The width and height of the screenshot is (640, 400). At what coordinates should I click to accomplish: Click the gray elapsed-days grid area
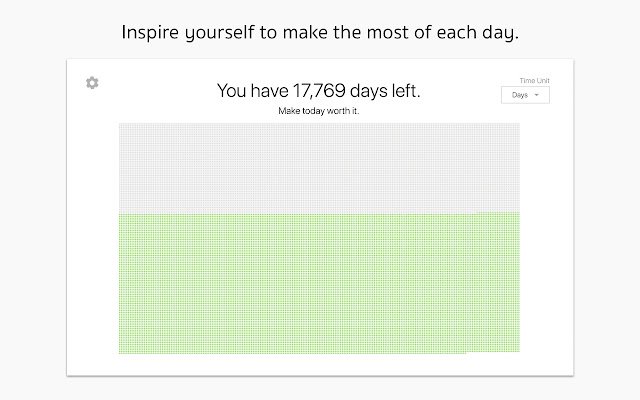click(x=319, y=168)
